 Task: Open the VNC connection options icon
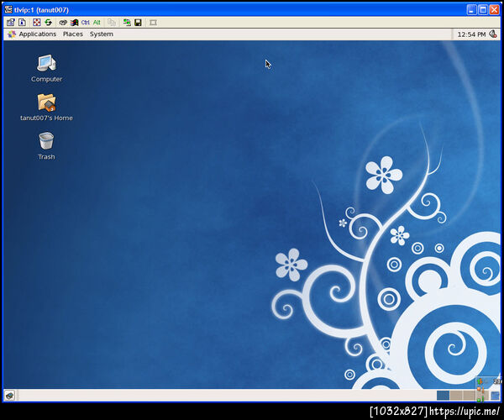(x=11, y=23)
